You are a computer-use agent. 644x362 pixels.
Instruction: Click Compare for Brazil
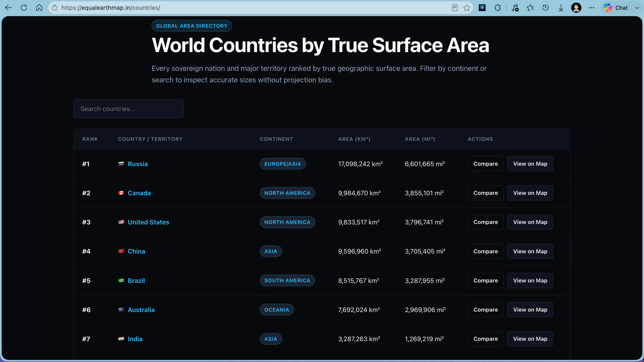[x=486, y=281]
